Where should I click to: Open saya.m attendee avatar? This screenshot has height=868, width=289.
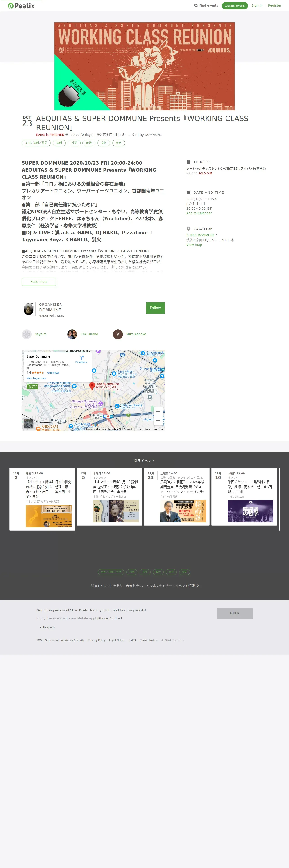click(x=27, y=334)
